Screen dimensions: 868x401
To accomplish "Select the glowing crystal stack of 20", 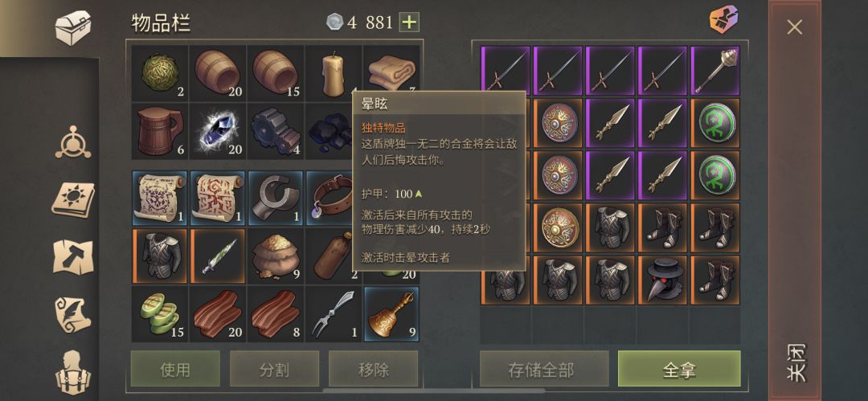I will [218, 131].
